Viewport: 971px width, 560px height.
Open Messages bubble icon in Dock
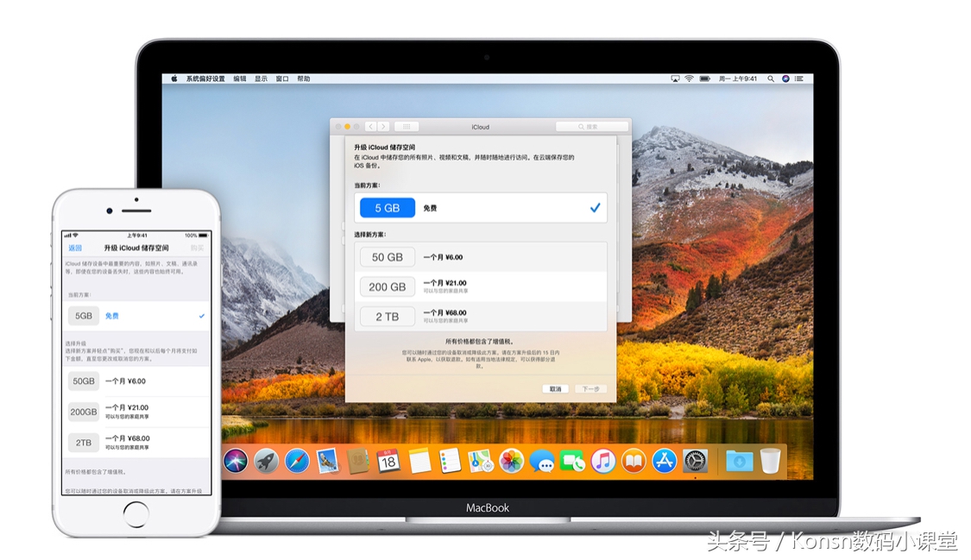tap(542, 461)
